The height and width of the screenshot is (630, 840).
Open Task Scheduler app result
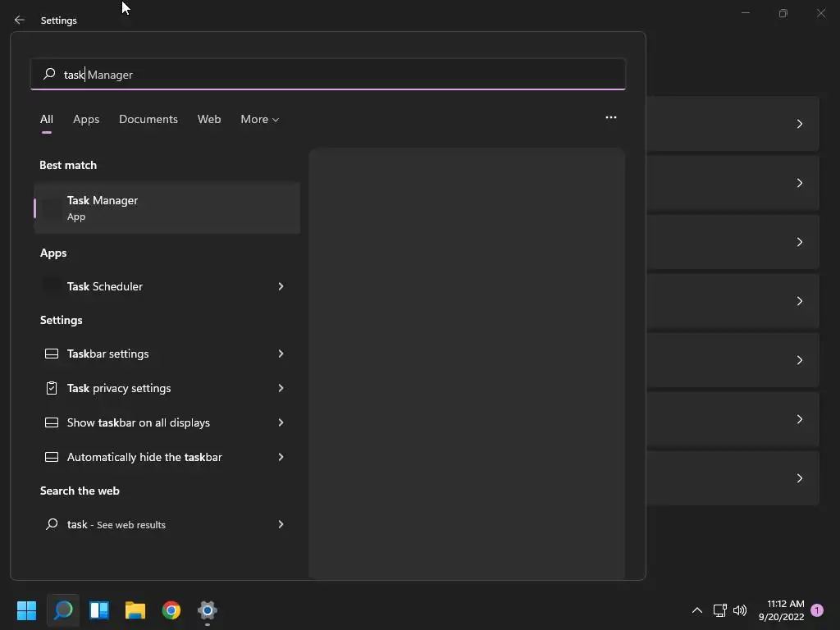point(167,286)
